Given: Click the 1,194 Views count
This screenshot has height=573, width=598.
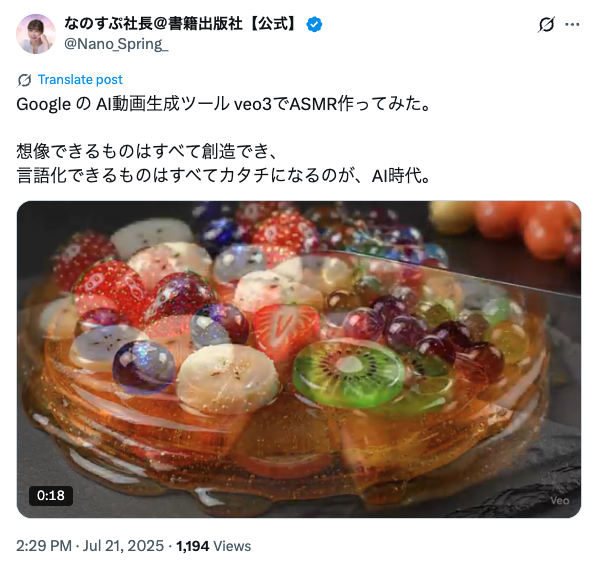Looking at the screenshot, I should point(214,546).
